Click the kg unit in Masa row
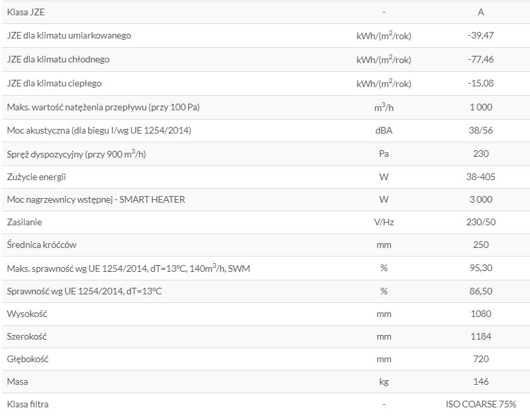The image size is (530, 420). [384, 381]
